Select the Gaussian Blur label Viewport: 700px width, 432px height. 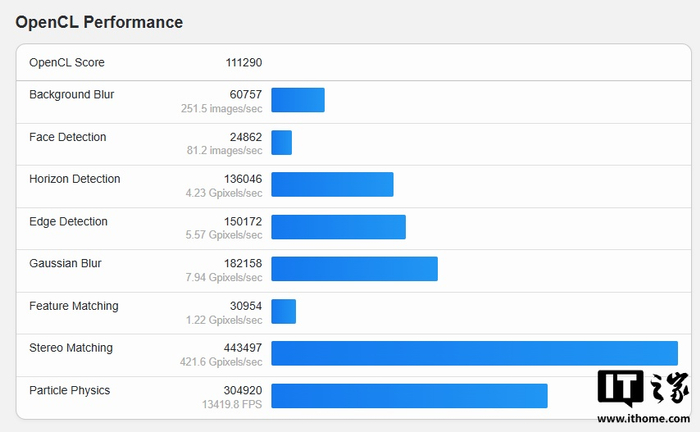coord(66,263)
